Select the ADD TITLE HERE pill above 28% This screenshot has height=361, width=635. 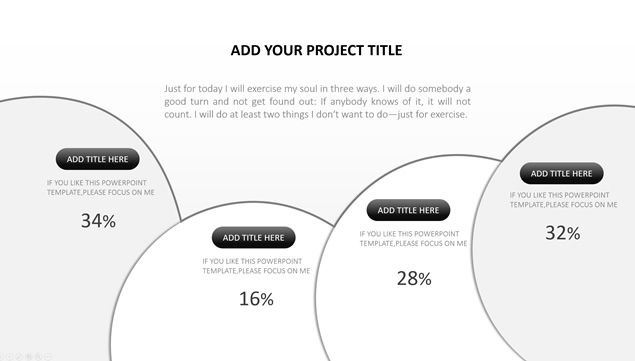(408, 210)
